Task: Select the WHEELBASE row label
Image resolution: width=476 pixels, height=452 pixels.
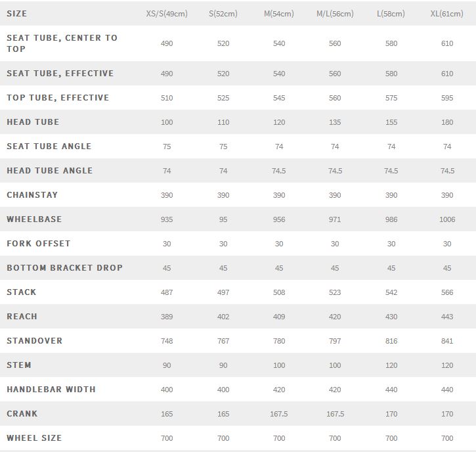Action: click(34, 219)
